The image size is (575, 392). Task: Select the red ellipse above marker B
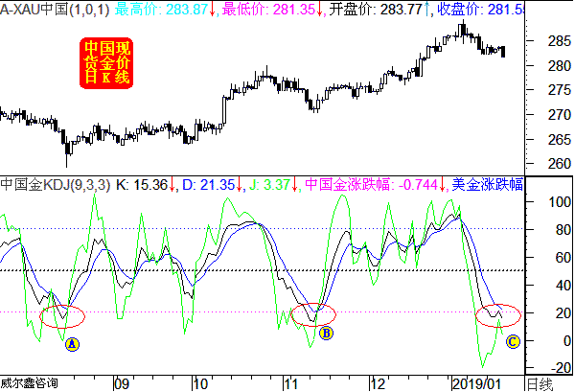tap(313, 312)
